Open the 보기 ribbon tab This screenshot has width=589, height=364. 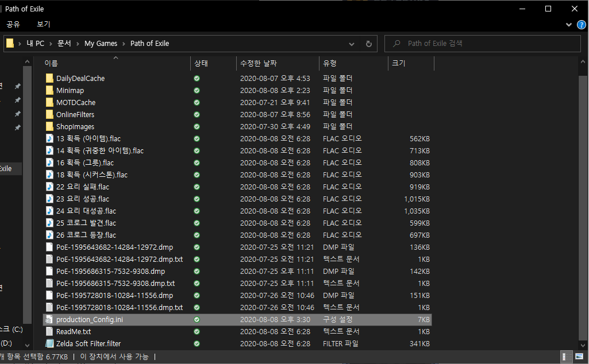tap(44, 24)
